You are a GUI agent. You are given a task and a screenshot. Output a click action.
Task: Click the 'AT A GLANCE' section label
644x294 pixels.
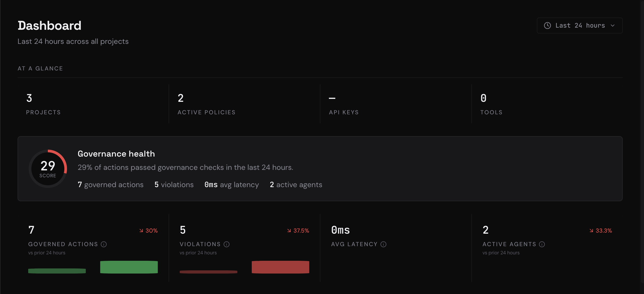(40, 69)
